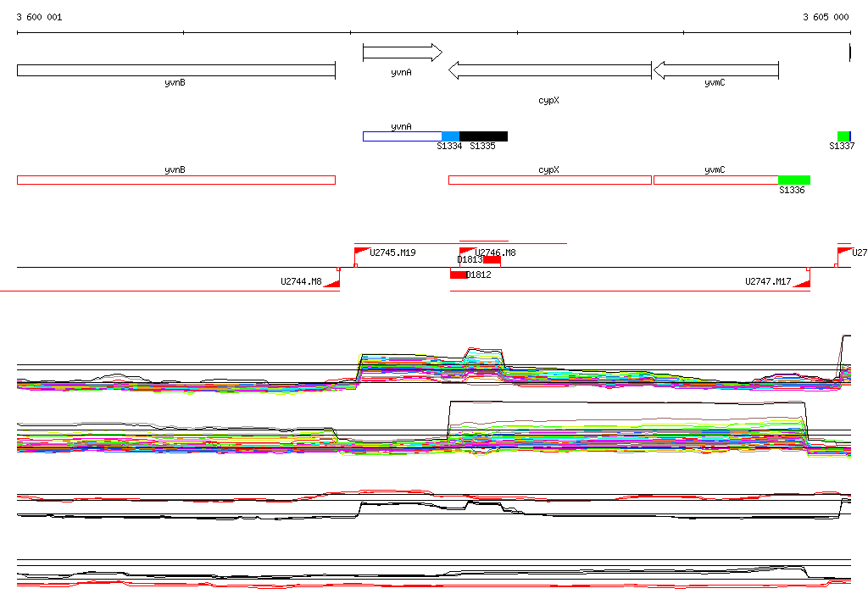Viewport: 868px width, 605px height.
Task: Click the S1335 text label
Action: [x=482, y=146]
